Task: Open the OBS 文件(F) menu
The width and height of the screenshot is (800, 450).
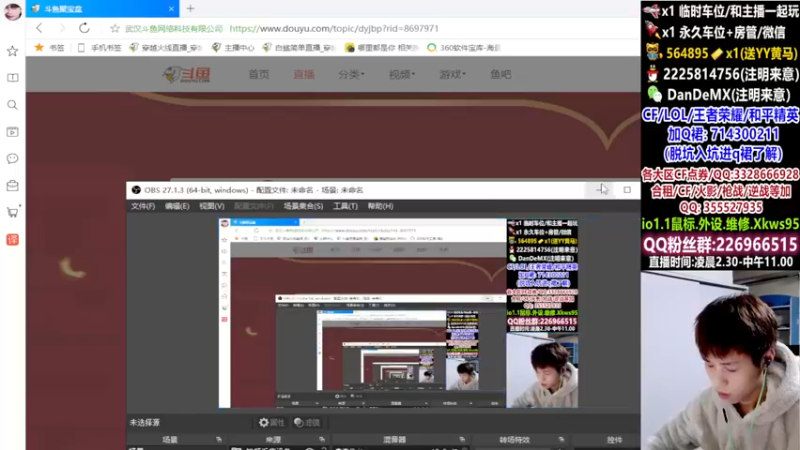Action: point(143,206)
